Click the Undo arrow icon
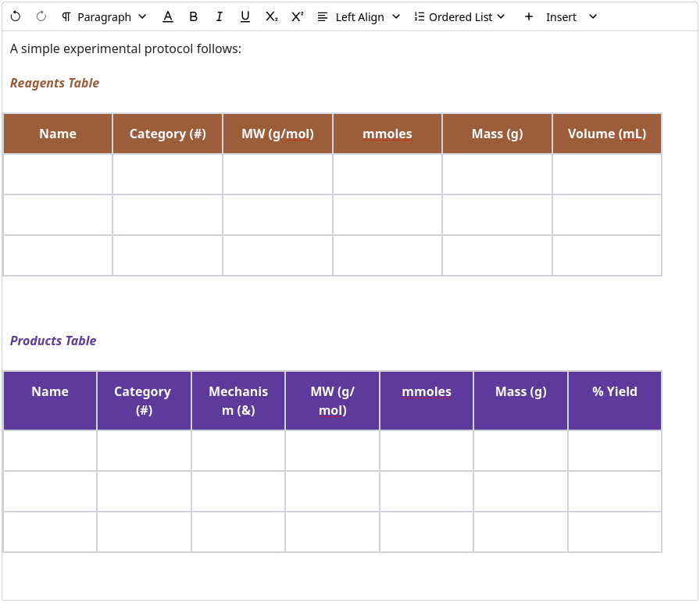Screen dimensions: 700x603 (16, 16)
